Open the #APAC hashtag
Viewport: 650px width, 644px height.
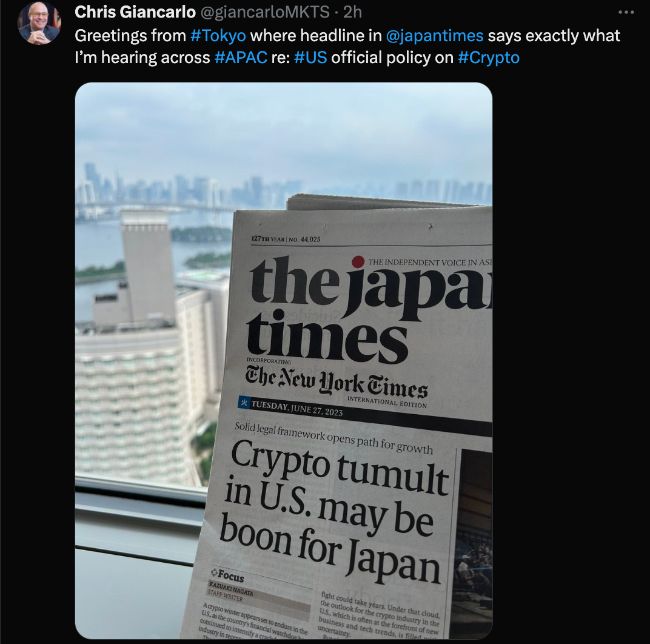pos(241,57)
